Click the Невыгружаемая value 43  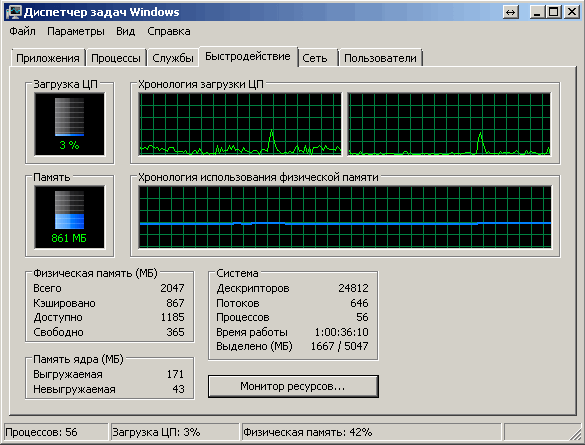[x=178, y=389]
